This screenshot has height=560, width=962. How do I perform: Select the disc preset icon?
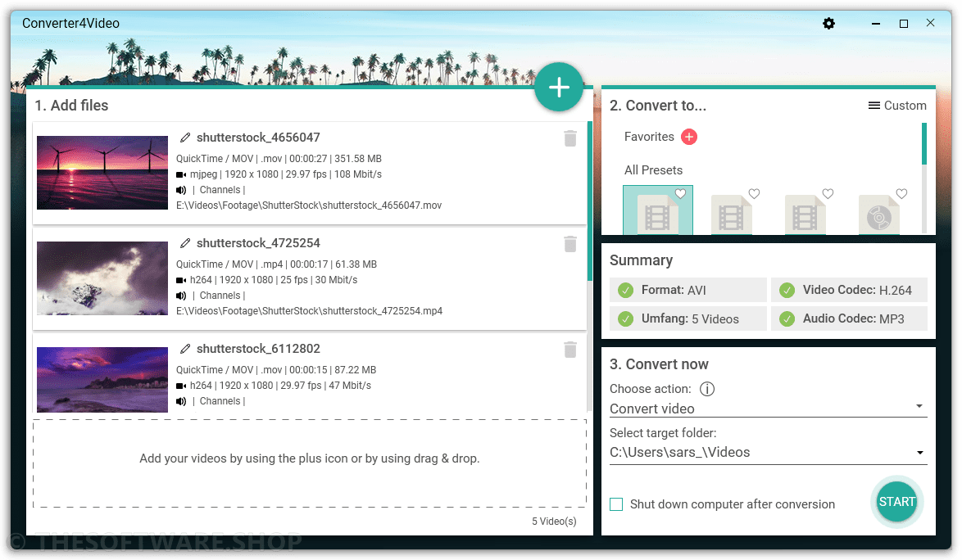(x=878, y=215)
